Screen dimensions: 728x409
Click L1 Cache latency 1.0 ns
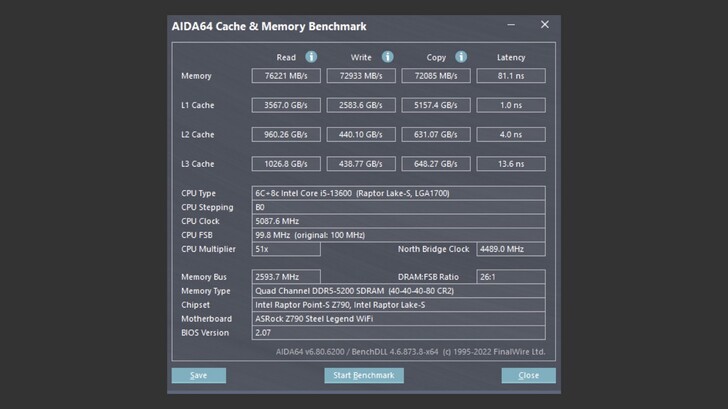[511, 105]
